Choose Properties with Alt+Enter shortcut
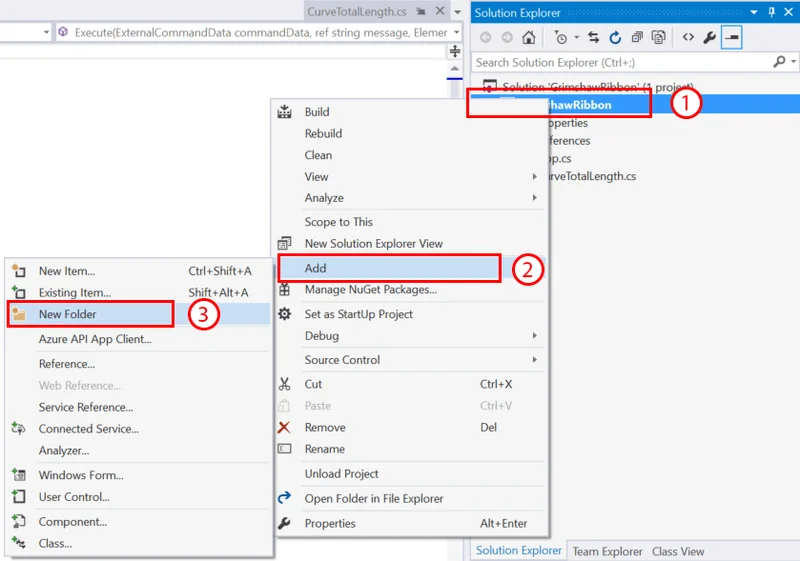Viewport: 800px width, 561px height. 412,523
